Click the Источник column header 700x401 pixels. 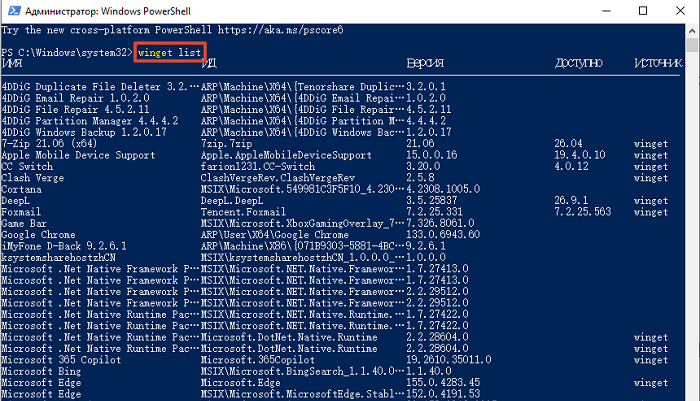pyautogui.click(x=658, y=63)
